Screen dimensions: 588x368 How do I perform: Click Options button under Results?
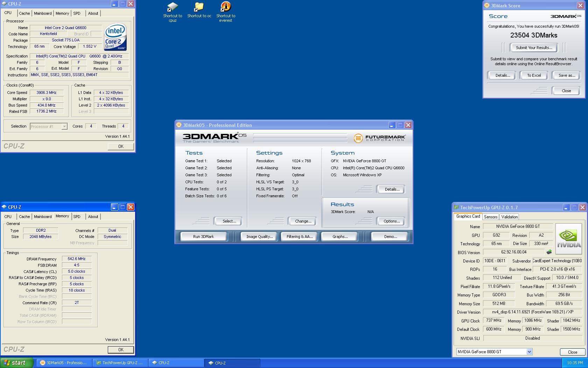(391, 221)
